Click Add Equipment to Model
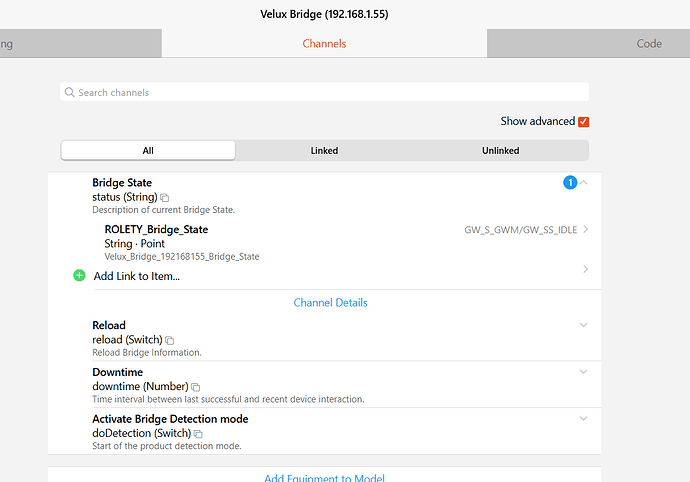The height and width of the screenshot is (482, 690). click(x=324, y=478)
